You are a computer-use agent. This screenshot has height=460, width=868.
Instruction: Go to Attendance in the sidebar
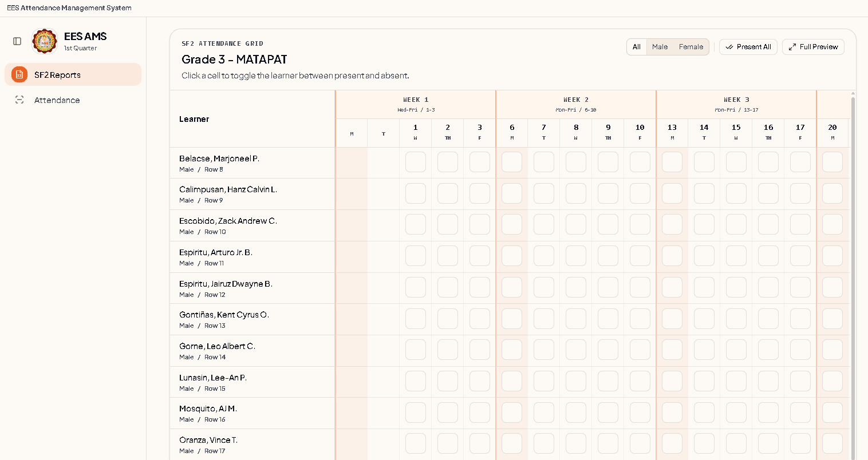(x=73, y=100)
